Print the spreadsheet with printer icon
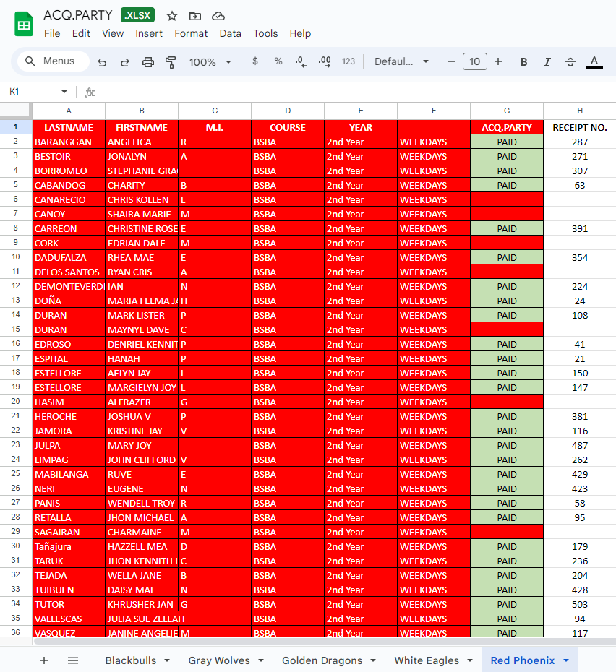This screenshot has height=672, width=616. click(148, 62)
